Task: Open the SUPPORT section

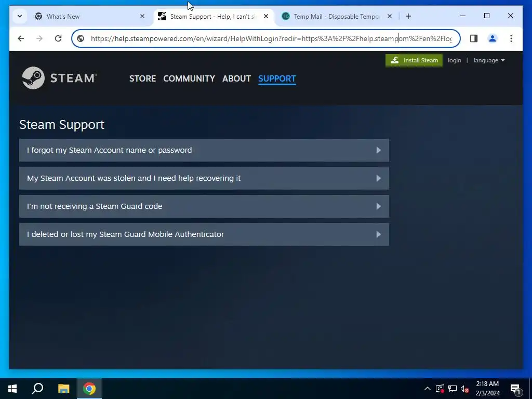Action: tap(277, 78)
